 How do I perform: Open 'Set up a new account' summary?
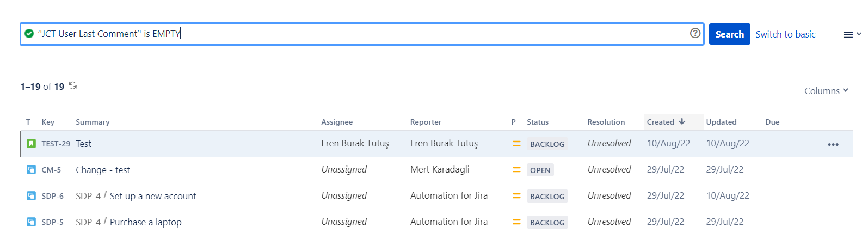153,196
